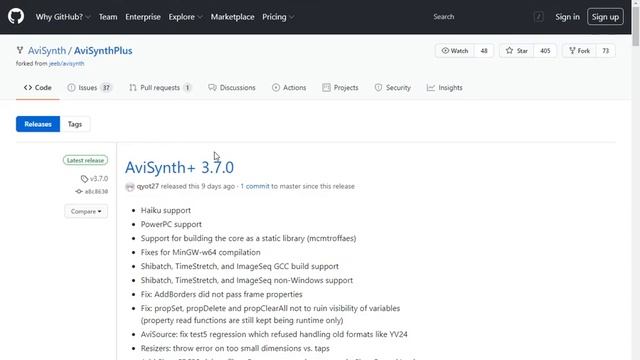Switch to the Code tab
Image resolution: width=640 pixels, height=360 pixels.
[38, 88]
